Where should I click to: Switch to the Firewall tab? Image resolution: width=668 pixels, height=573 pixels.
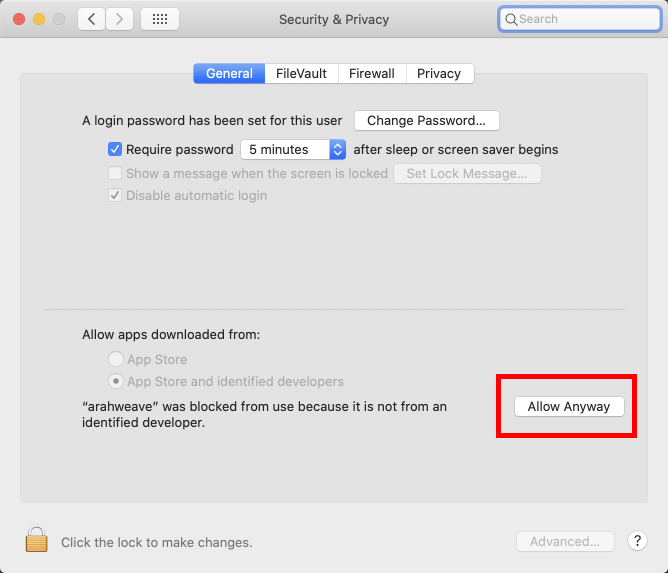click(372, 74)
